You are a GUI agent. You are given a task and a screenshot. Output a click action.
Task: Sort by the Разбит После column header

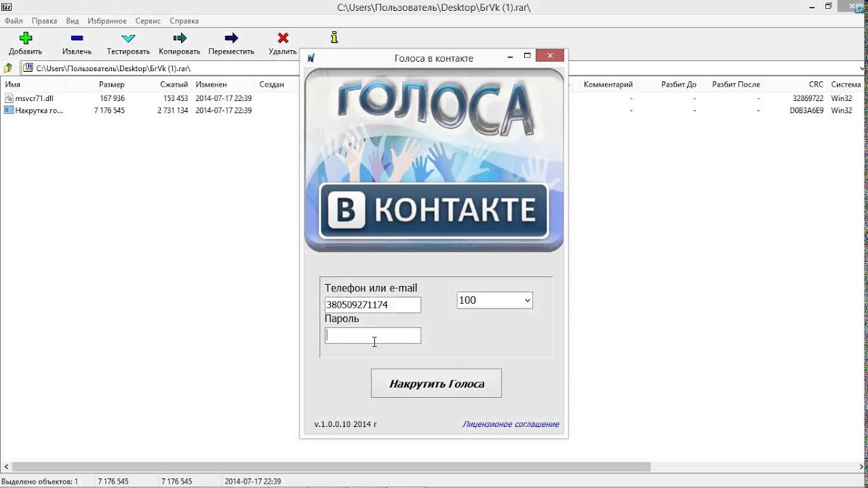[736, 85]
